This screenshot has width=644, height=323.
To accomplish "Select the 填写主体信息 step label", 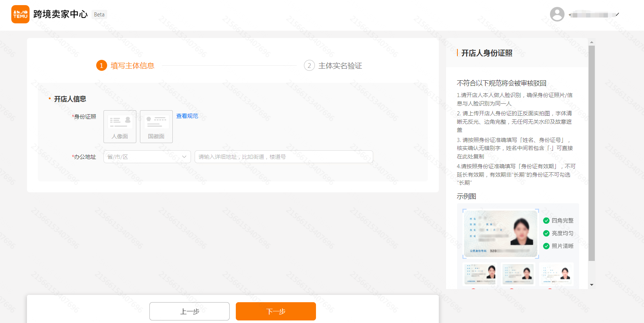I will [132, 66].
